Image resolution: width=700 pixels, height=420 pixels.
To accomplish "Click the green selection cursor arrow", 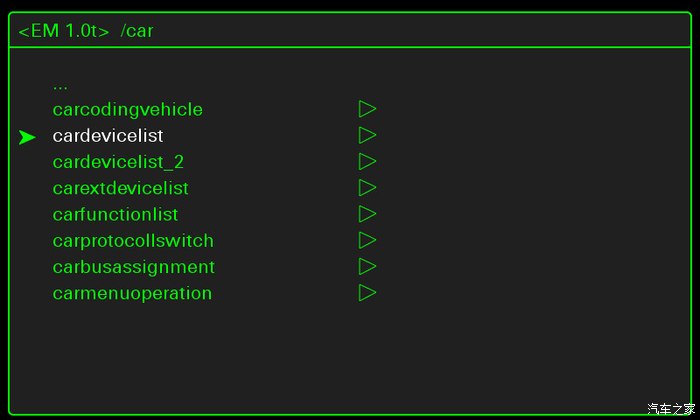I will [27, 137].
